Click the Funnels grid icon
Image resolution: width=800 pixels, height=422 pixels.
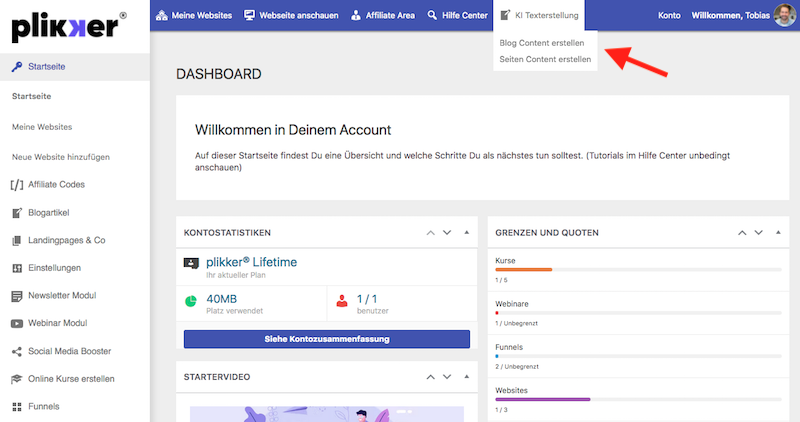(17, 407)
